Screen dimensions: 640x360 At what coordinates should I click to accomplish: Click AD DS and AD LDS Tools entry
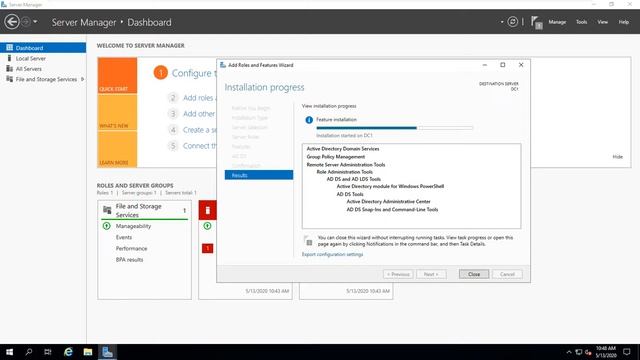coord(353,179)
